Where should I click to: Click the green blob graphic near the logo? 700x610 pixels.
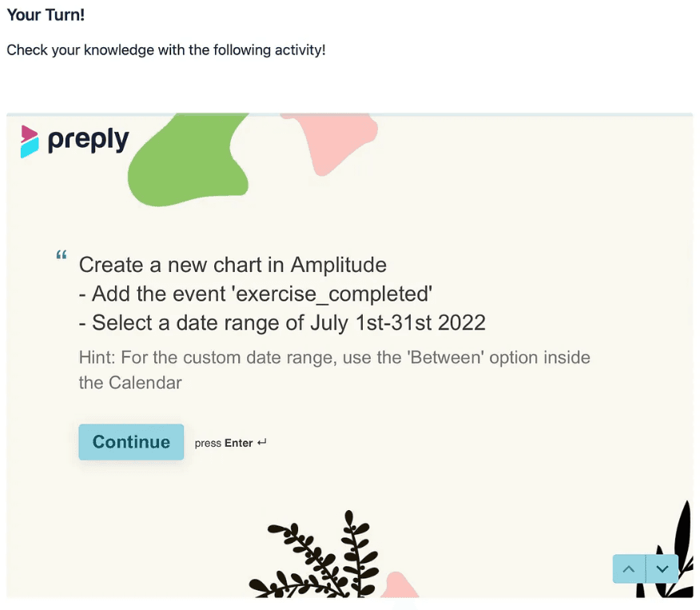[188, 156]
